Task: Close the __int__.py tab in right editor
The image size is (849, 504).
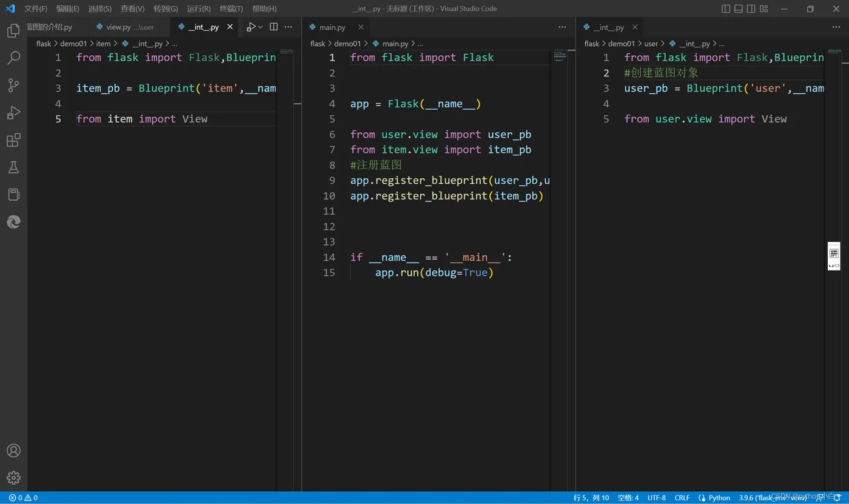Action: point(635,27)
